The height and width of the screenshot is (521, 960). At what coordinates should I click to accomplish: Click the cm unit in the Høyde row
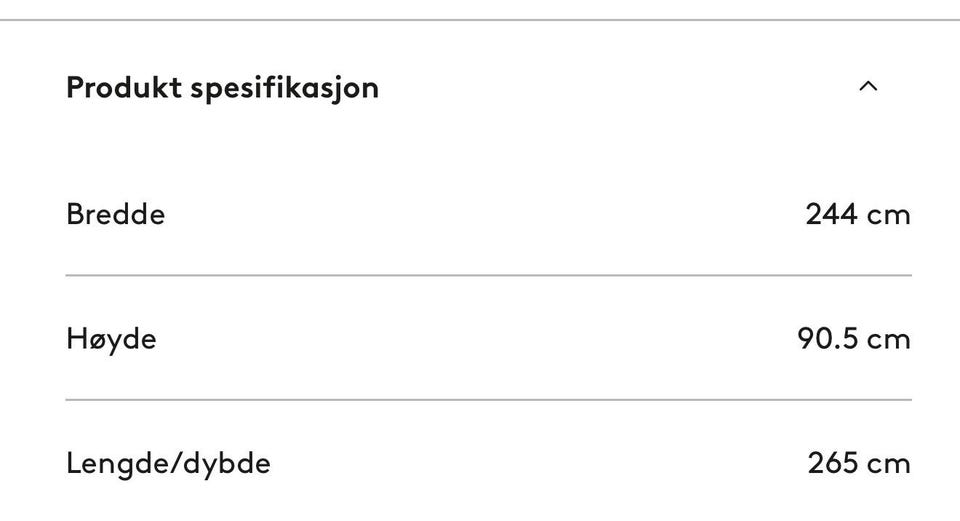coord(889,341)
